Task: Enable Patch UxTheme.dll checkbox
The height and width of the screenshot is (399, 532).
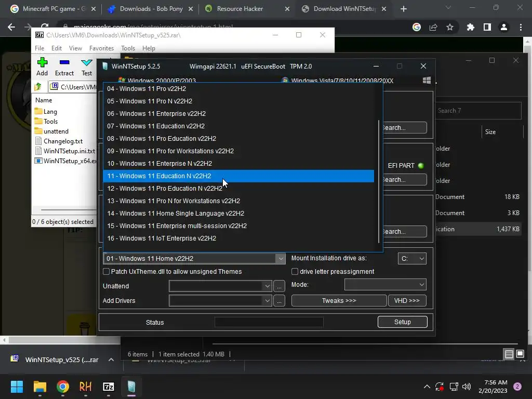Action: pos(106,271)
